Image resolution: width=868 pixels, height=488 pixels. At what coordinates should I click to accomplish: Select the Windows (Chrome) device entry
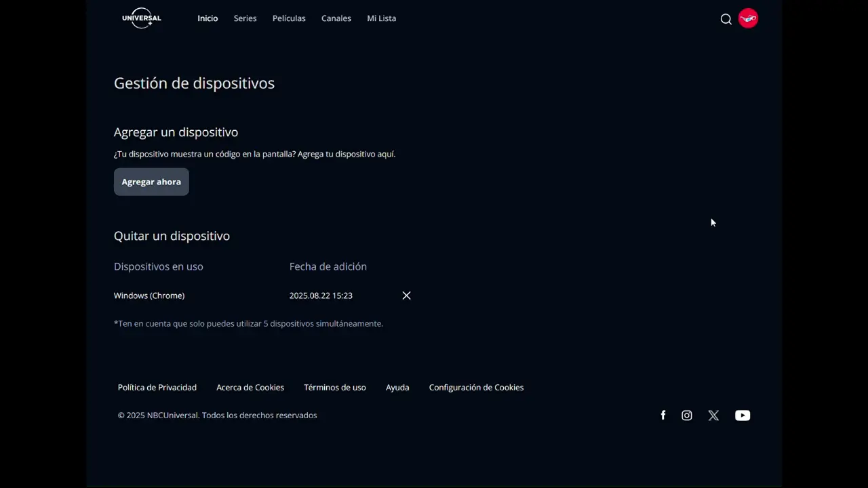click(x=149, y=296)
